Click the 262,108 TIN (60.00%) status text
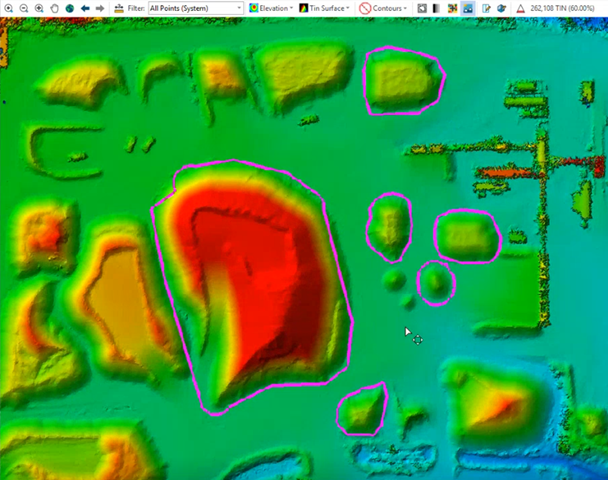This screenshot has height=480, width=608. point(562,8)
